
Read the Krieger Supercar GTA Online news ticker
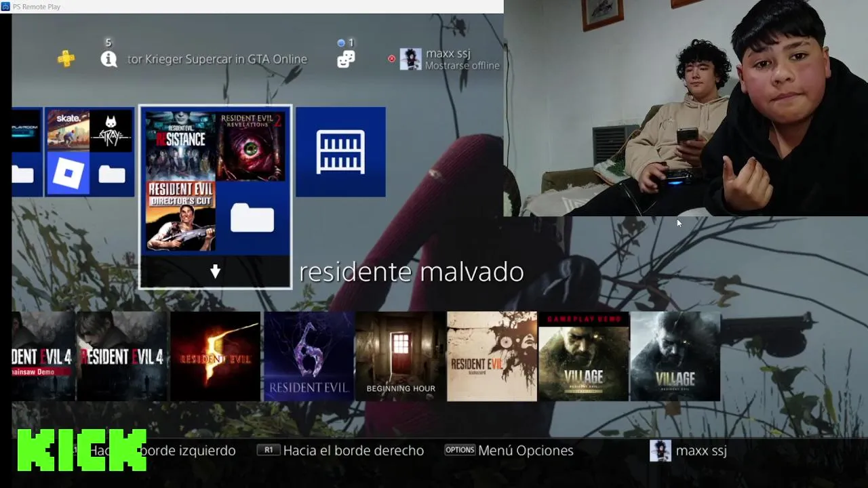click(x=217, y=59)
